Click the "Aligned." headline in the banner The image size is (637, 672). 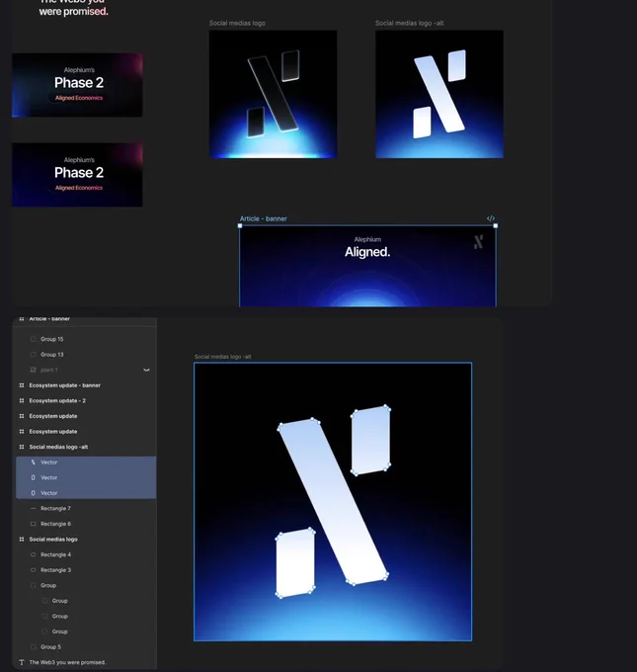pos(367,252)
